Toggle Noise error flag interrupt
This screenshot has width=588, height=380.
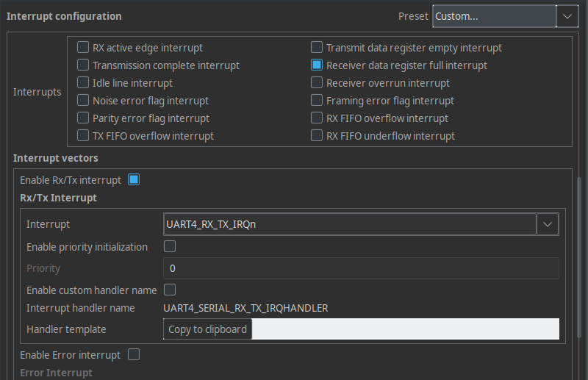[x=83, y=101]
